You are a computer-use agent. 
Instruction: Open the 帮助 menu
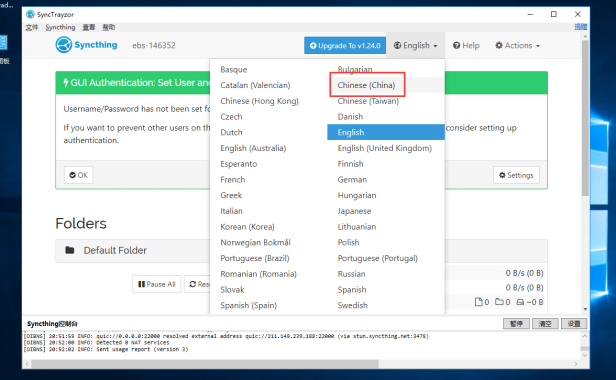(x=109, y=27)
